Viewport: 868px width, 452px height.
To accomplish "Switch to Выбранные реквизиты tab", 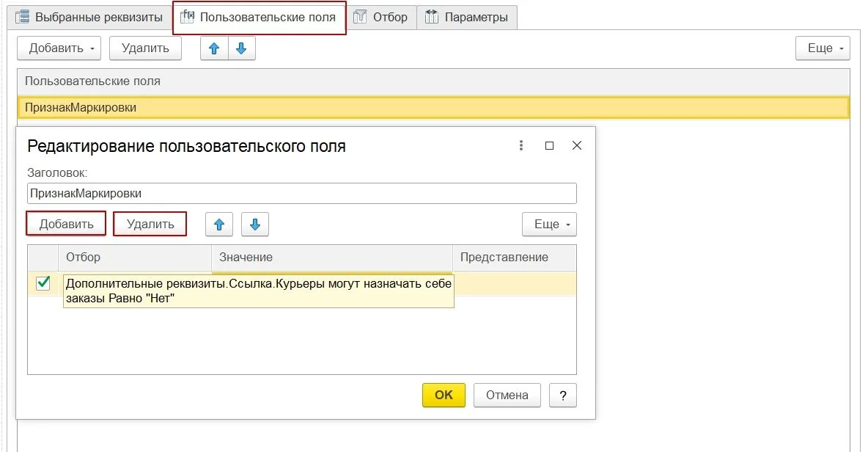I will coord(90,17).
